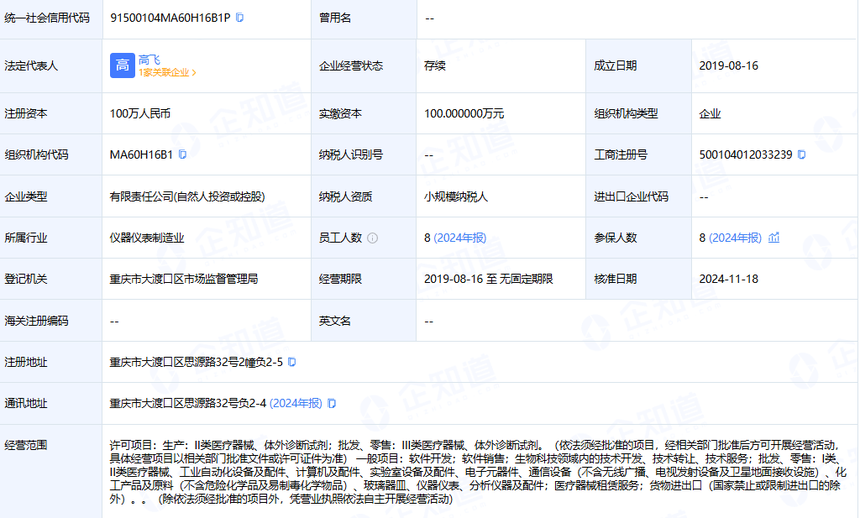Click the info icon beside 员工人数
The image size is (860, 518).
(x=372, y=238)
